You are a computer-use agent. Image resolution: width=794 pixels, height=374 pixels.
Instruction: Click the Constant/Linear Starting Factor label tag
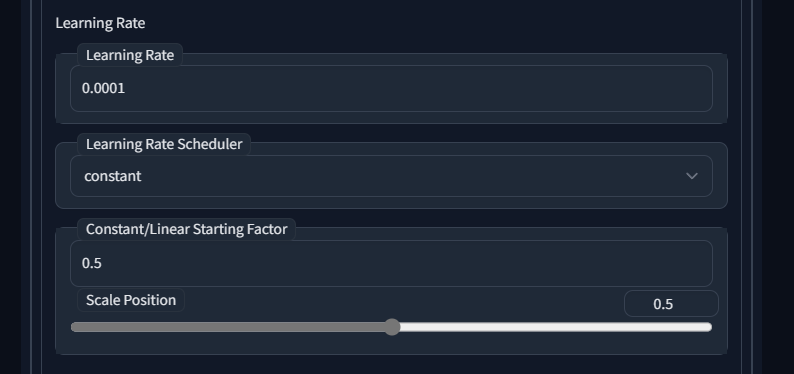[x=187, y=229]
